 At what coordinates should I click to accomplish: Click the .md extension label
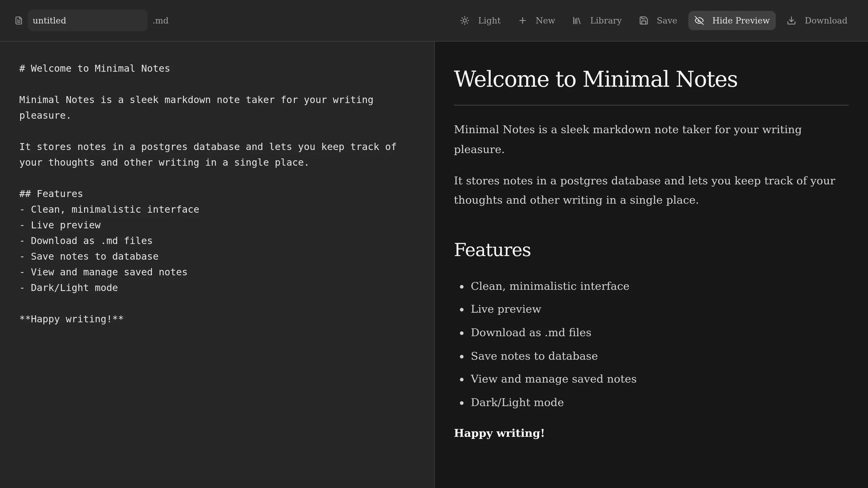pyautogui.click(x=160, y=20)
